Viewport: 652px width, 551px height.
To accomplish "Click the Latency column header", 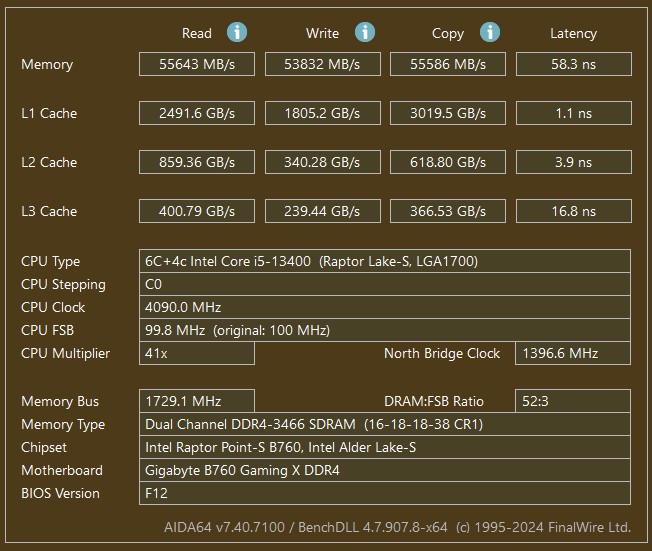I will point(573,34).
